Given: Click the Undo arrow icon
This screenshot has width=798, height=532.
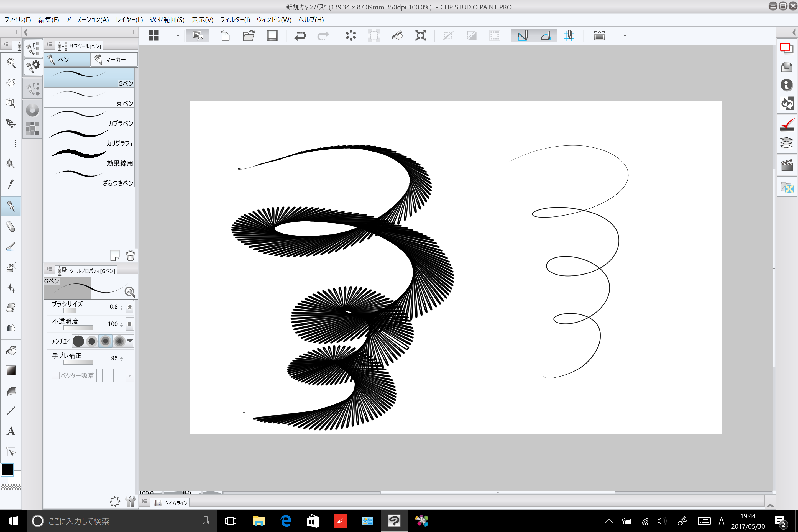Looking at the screenshot, I should 300,36.
